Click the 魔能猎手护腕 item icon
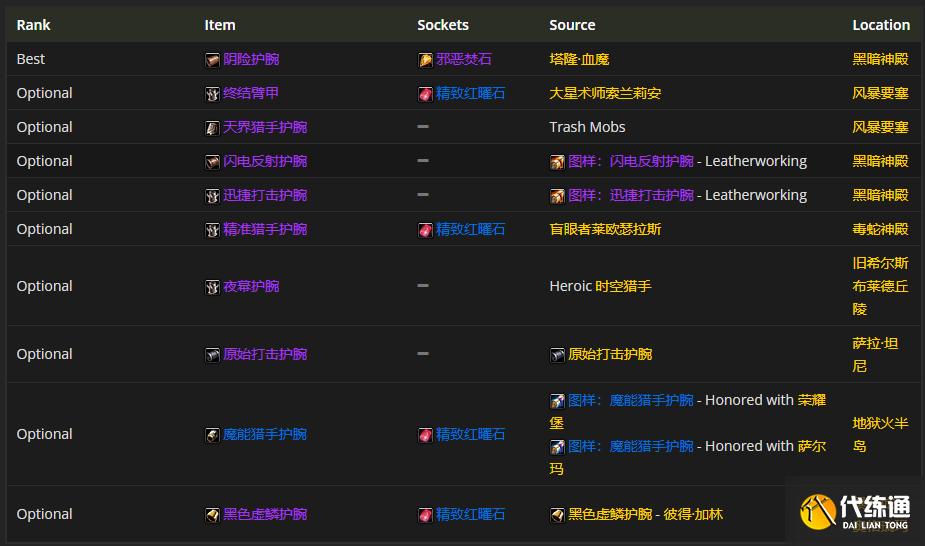This screenshot has width=925, height=546. 212,435
